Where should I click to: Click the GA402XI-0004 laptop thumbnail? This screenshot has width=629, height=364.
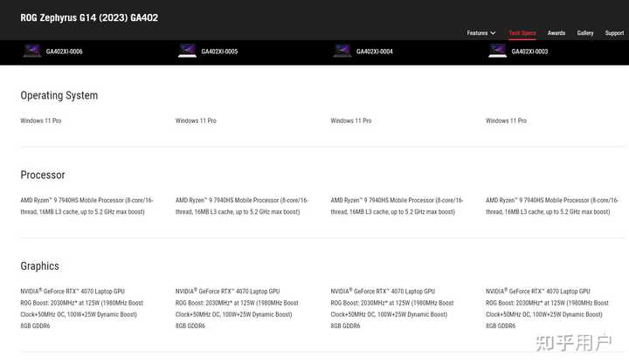click(x=342, y=51)
